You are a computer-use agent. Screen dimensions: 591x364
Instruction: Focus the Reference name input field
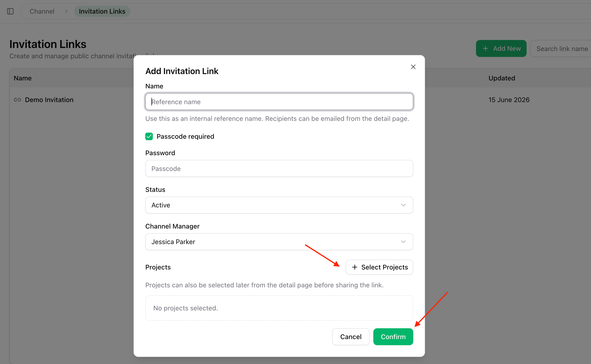[x=279, y=102]
